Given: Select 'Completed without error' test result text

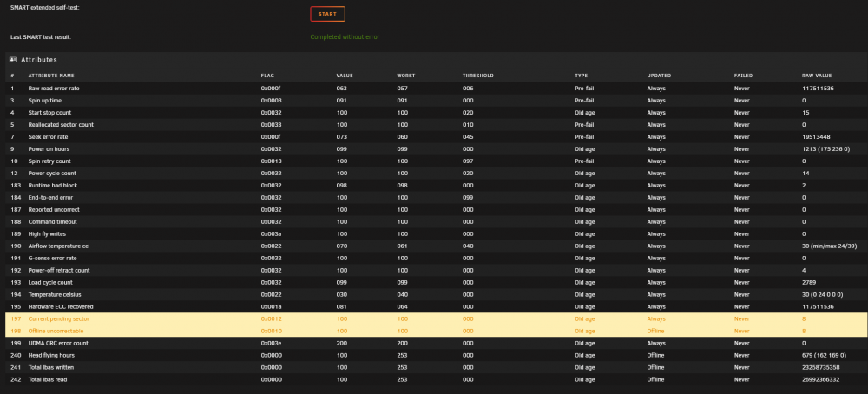Looking at the screenshot, I should pos(345,37).
